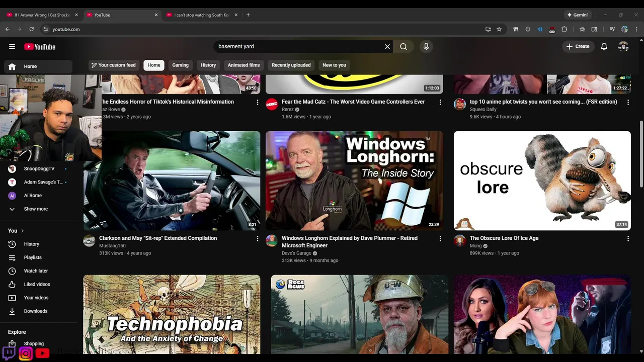644x362 pixels.
Task: Open the media controls music-note icon
Action: coord(612,29)
